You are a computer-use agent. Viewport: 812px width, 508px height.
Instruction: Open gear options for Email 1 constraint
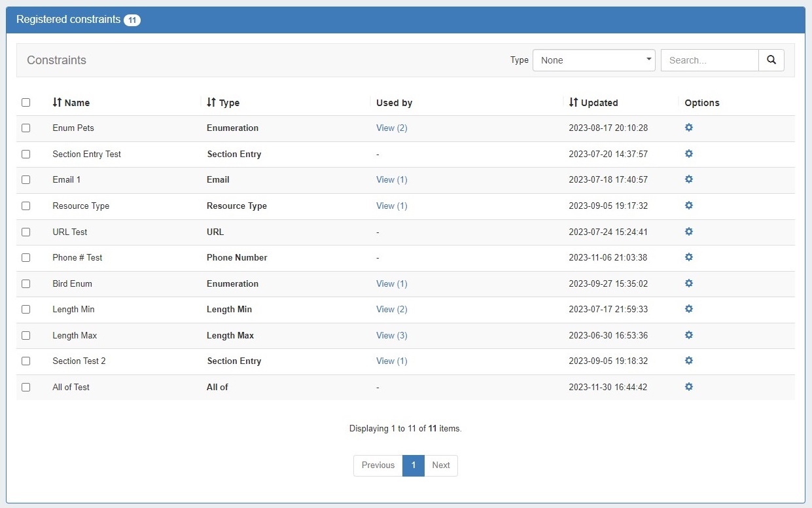tap(688, 179)
